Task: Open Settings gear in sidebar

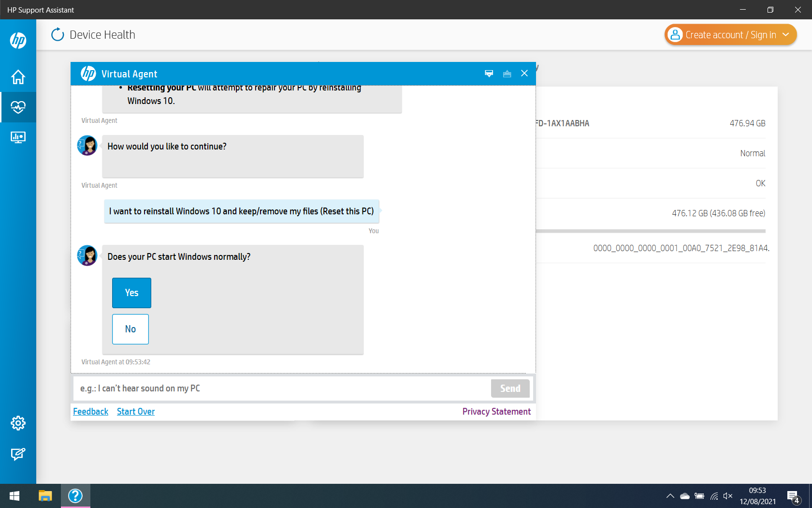Action: click(18, 423)
